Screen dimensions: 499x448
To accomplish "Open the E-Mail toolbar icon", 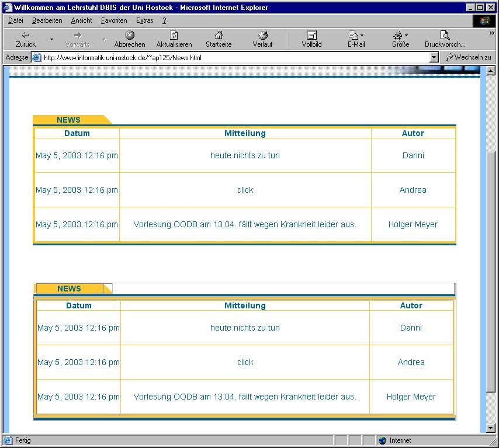I will (354, 36).
